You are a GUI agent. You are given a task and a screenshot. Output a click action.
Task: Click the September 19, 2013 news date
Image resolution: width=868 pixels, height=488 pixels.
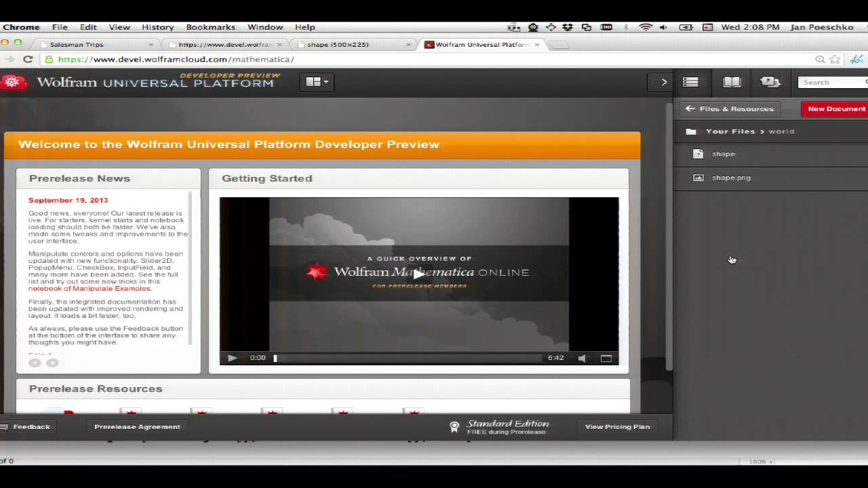coord(68,201)
